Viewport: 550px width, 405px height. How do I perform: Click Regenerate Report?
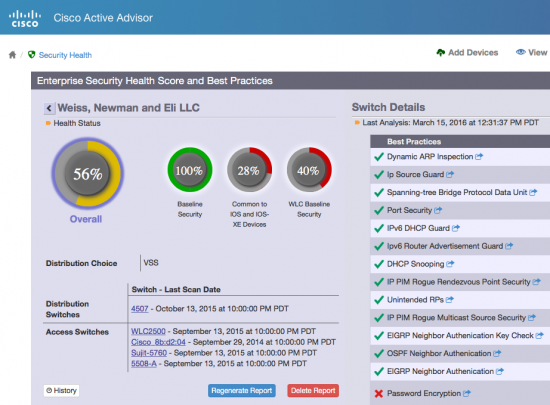coord(242,391)
